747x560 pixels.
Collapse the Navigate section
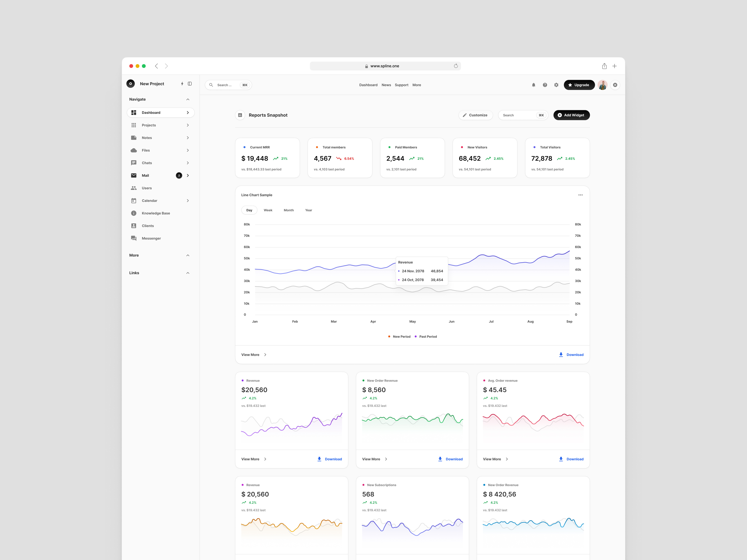[x=188, y=99]
